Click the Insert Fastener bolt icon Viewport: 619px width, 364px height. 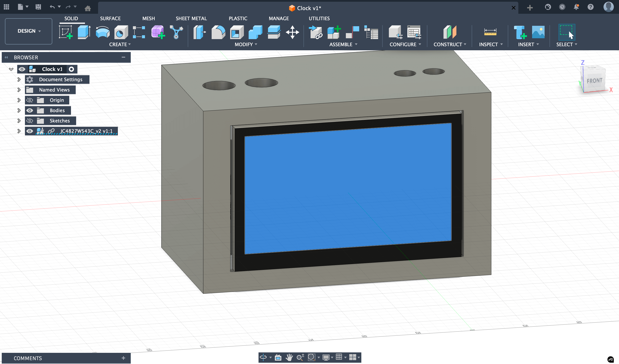click(520, 32)
